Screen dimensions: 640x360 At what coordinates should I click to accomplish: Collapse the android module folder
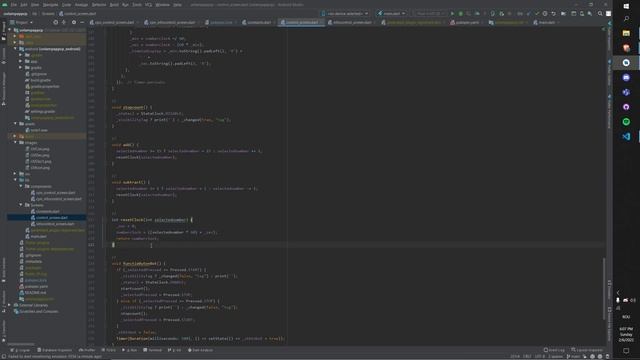[16, 49]
